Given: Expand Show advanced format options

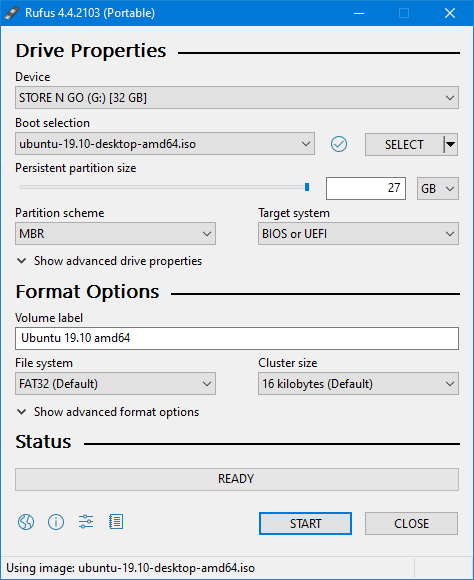Looking at the screenshot, I should pyautogui.click(x=108, y=412).
